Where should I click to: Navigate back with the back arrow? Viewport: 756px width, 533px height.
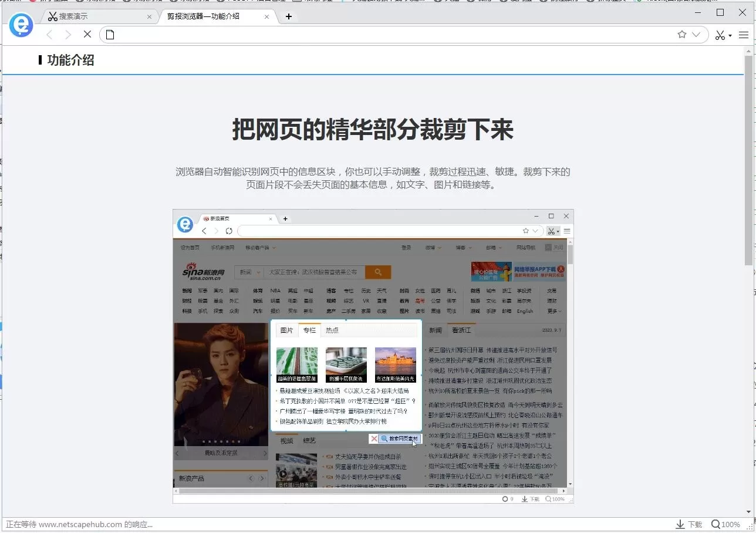point(49,35)
